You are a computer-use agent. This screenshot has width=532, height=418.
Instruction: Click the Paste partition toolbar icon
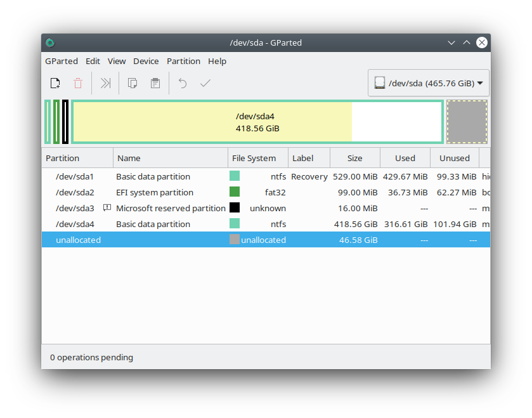pos(155,83)
